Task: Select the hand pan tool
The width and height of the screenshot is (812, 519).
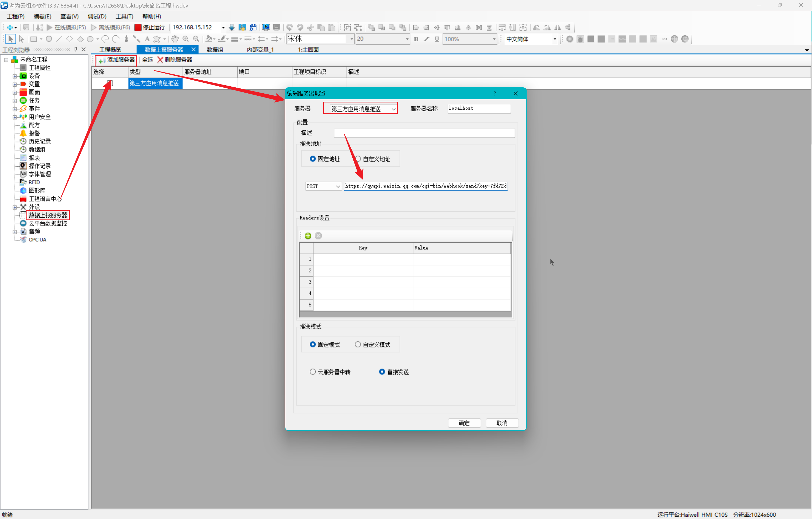Action: (175, 39)
